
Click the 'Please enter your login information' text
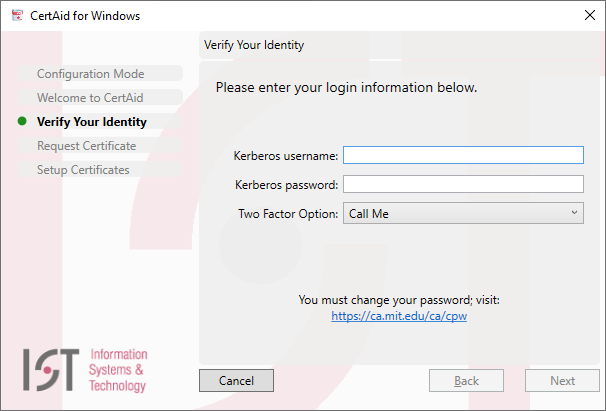point(346,87)
